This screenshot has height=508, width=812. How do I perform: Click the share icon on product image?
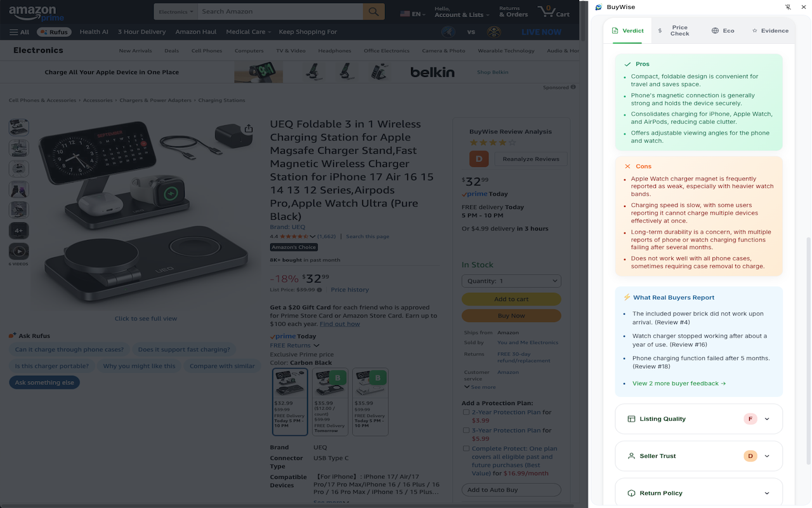click(x=249, y=129)
